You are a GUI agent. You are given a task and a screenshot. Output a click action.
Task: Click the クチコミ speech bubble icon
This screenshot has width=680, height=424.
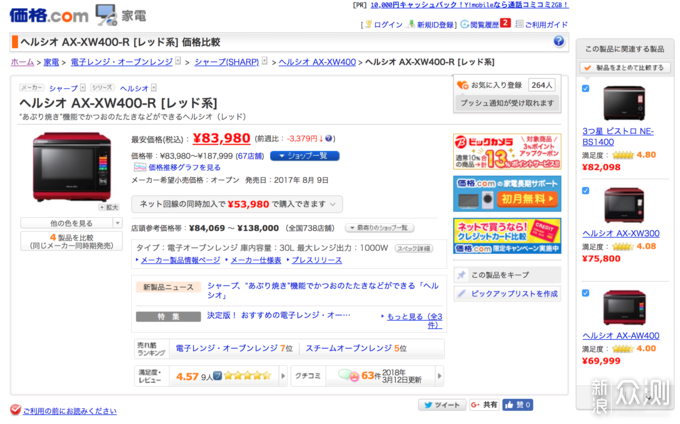[348, 375]
